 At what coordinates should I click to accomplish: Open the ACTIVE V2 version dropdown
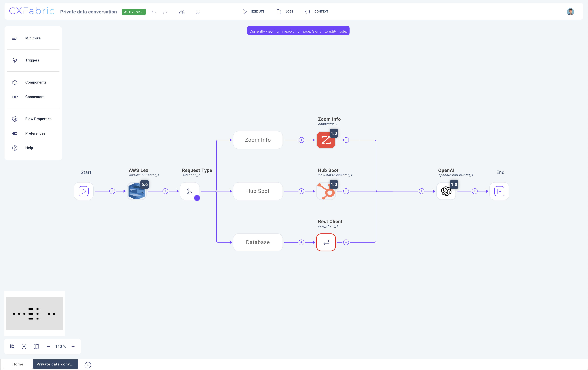[x=134, y=12]
